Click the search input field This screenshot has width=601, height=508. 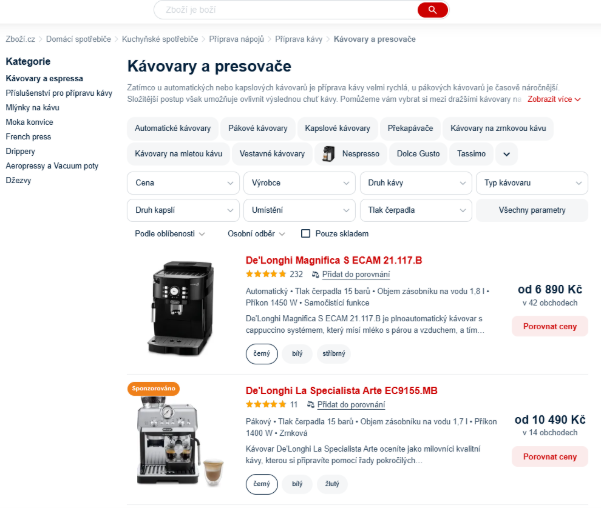(x=286, y=10)
